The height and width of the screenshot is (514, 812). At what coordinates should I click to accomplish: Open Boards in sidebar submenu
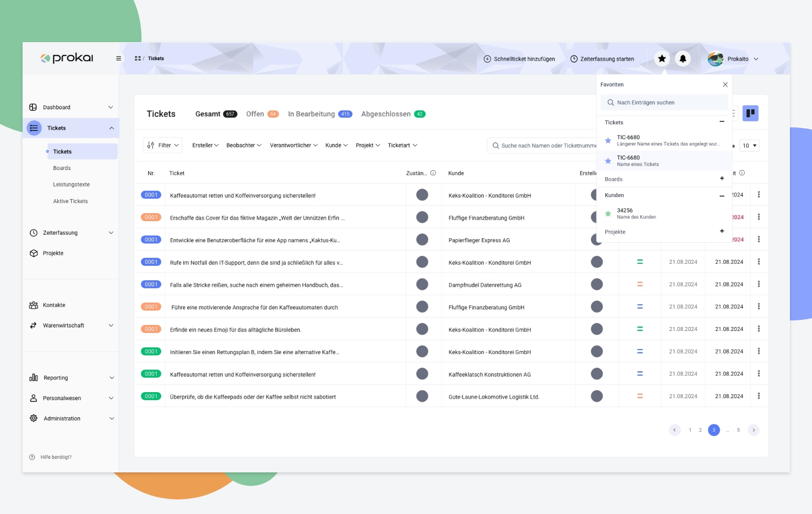pos(62,168)
